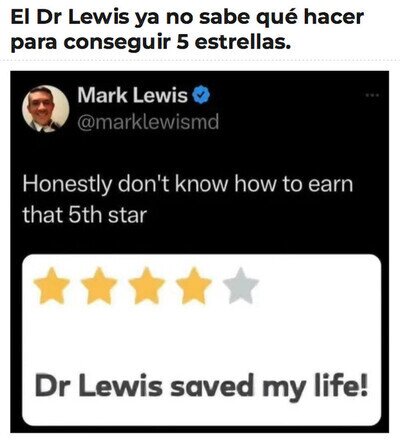Visit the @marklewismd handle link
The image size is (400, 442).
[x=148, y=122]
